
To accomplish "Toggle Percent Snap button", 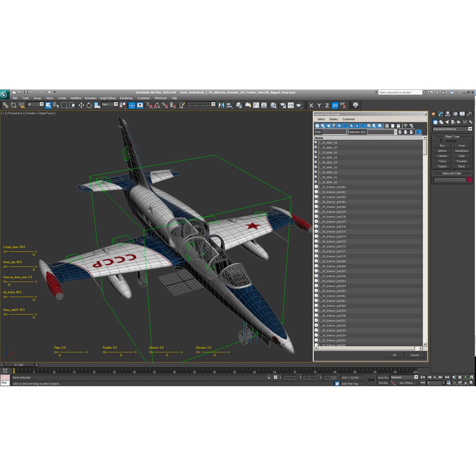I will pos(165,105).
